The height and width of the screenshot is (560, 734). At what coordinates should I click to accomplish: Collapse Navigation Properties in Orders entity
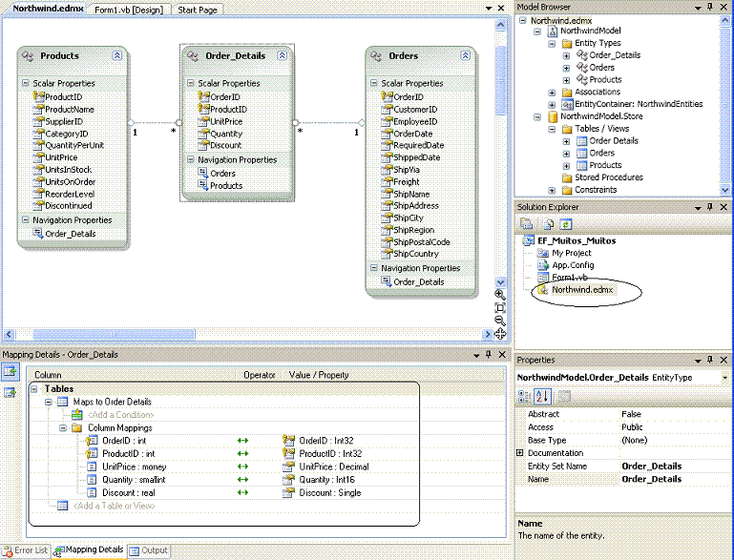374,268
